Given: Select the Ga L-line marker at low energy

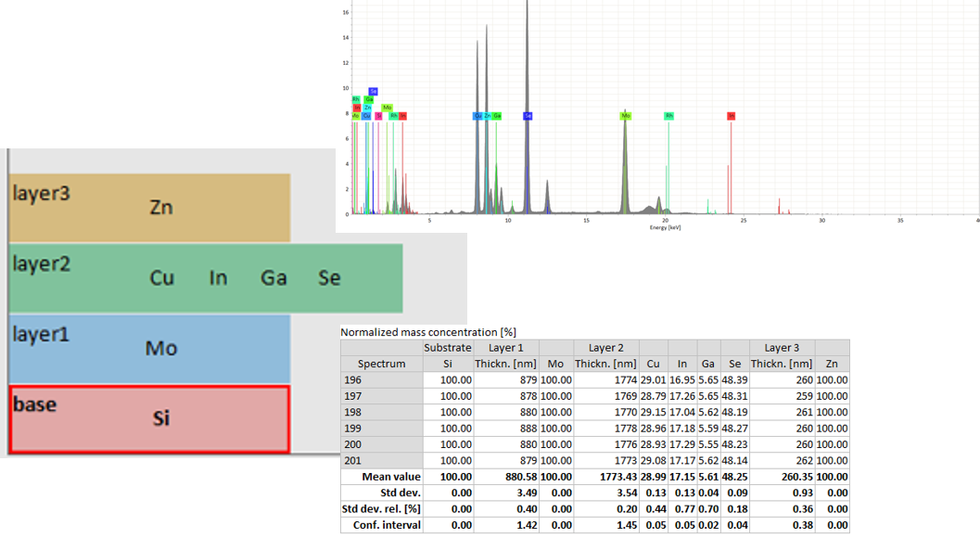Looking at the screenshot, I should click(369, 99).
